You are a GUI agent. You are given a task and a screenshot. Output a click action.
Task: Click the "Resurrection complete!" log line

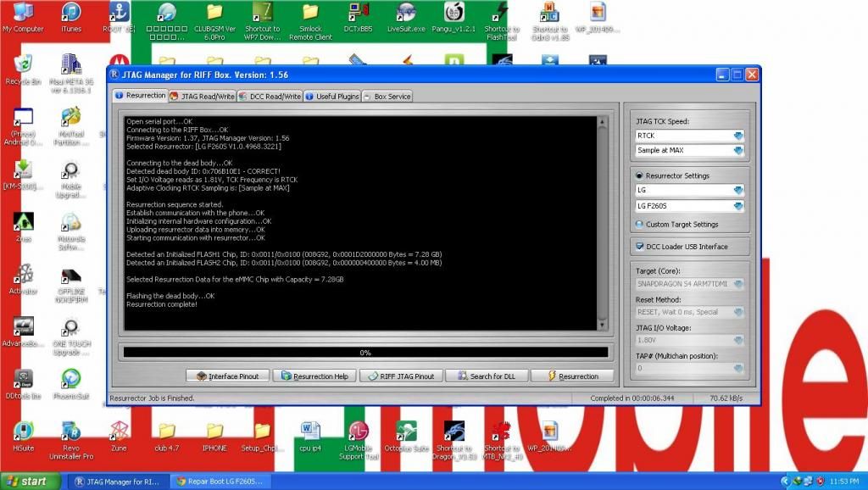pyautogui.click(x=162, y=304)
